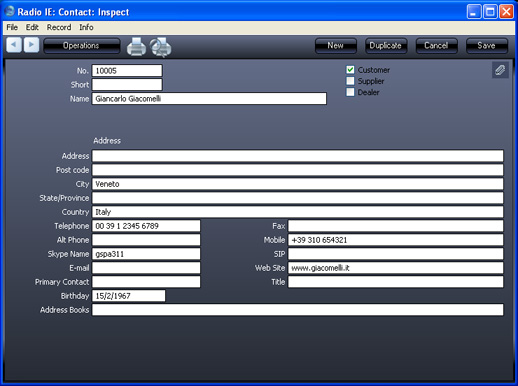Click the empty Address line field
This screenshot has height=386, width=518.
(297, 156)
